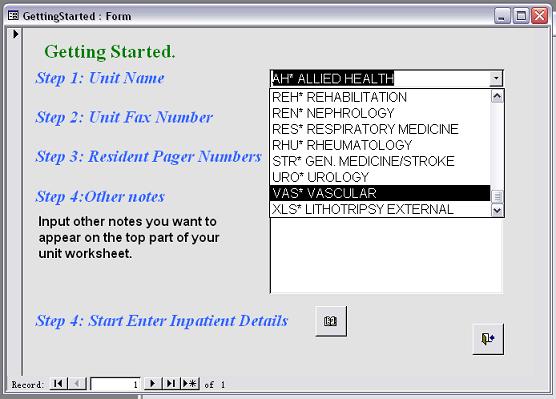Click the Step 4:Other notes label
Image resolution: width=556 pixels, height=399 pixels.
pos(100,196)
